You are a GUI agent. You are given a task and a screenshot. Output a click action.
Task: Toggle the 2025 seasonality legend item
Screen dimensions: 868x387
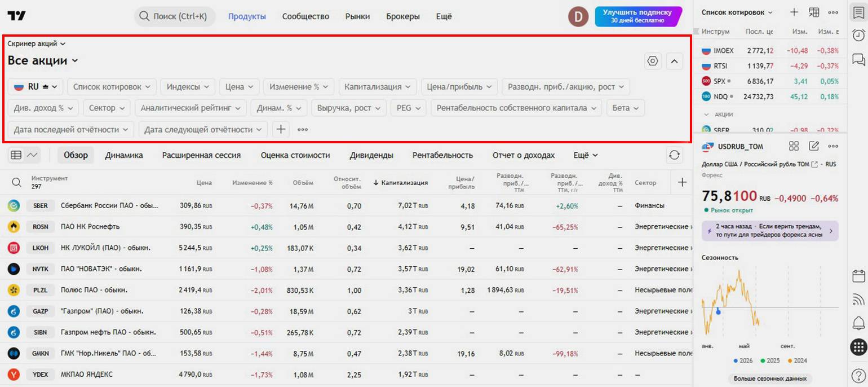pyautogui.click(x=770, y=360)
